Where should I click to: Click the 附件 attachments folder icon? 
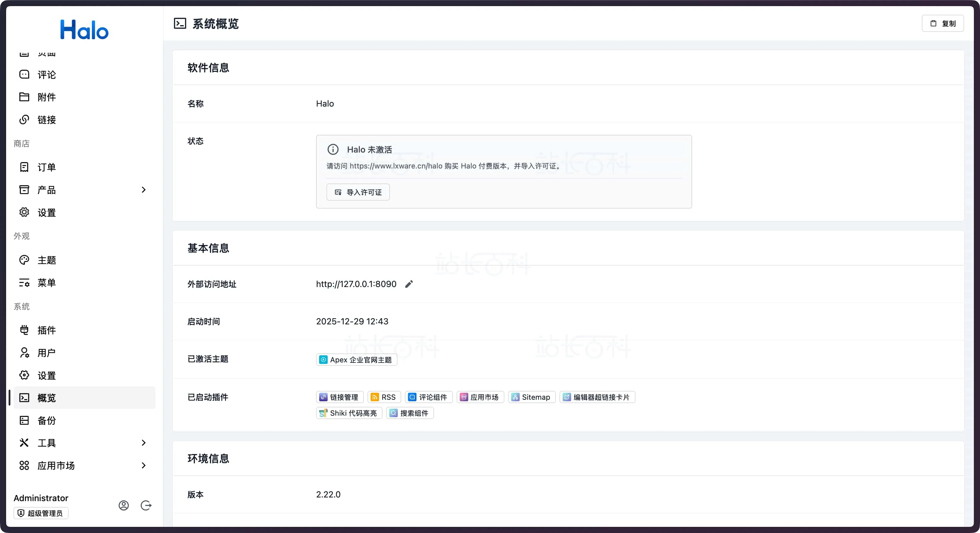coord(24,97)
